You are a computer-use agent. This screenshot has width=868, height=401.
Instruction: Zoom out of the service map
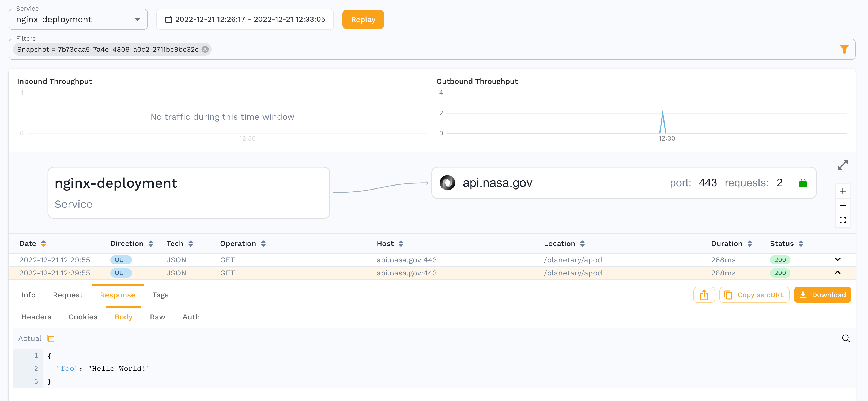pyautogui.click(x=843, y=206)
